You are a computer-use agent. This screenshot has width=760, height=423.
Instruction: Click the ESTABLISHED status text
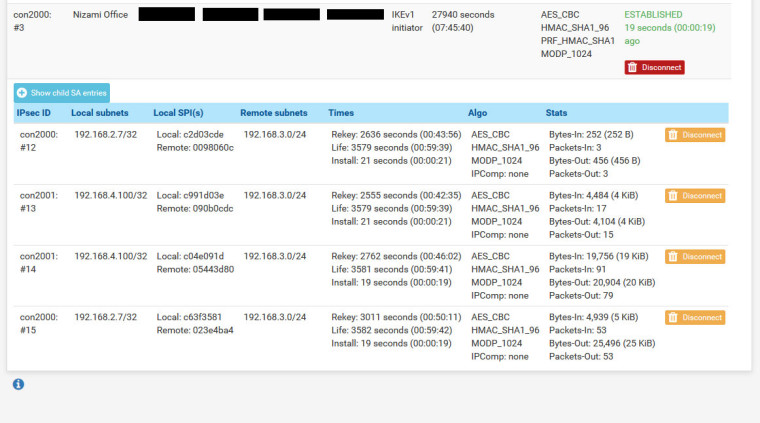pos(653,15)
